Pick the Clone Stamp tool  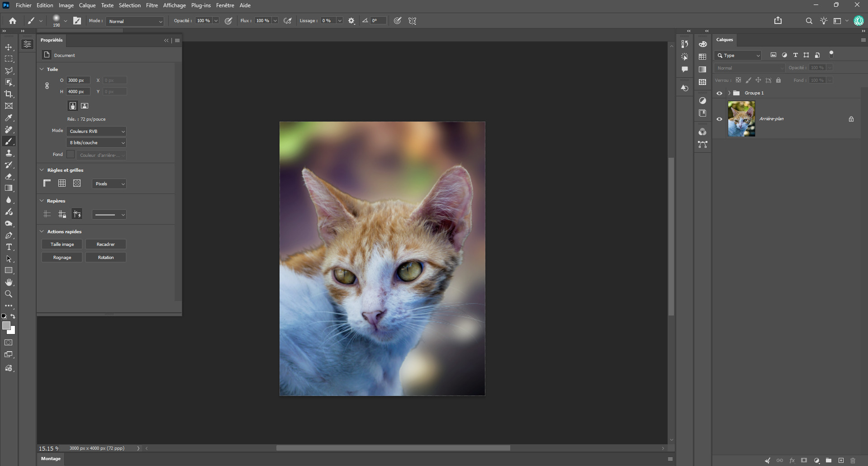9,153
